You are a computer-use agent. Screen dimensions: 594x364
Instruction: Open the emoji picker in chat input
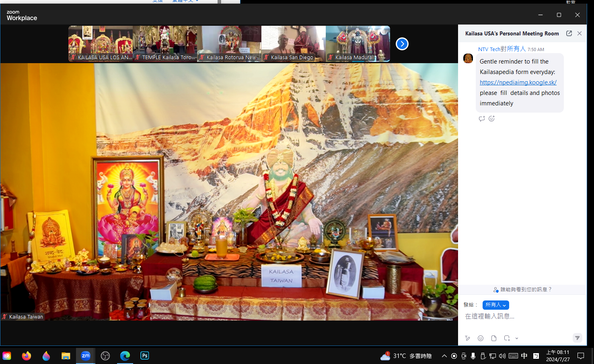(x=481, y=338)
